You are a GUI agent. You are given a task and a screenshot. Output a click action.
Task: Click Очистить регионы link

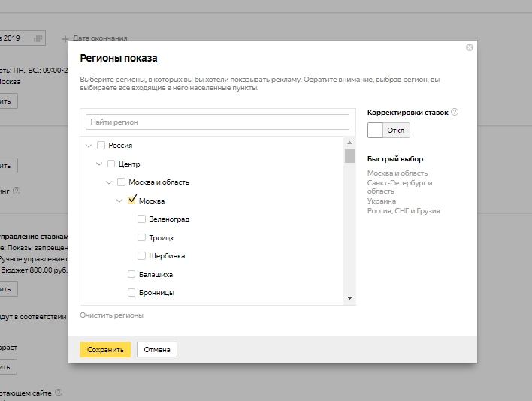(x=111, y=315)
